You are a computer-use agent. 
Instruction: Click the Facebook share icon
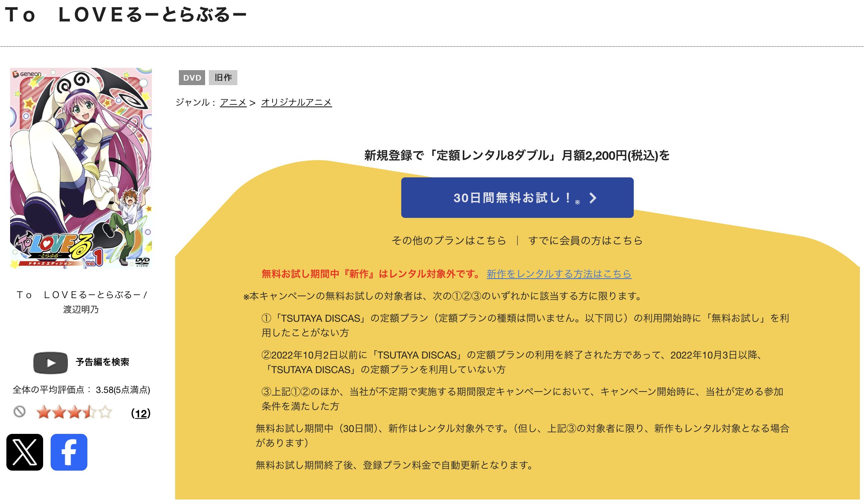coord(69,452)
